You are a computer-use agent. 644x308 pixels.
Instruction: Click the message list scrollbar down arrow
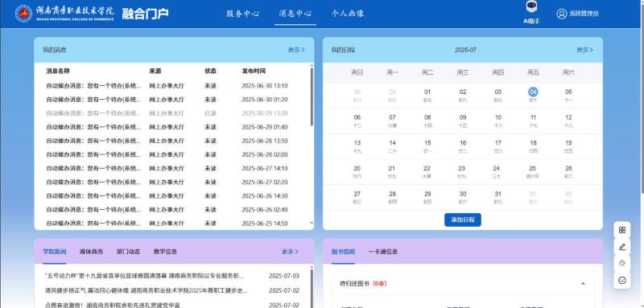312,223
